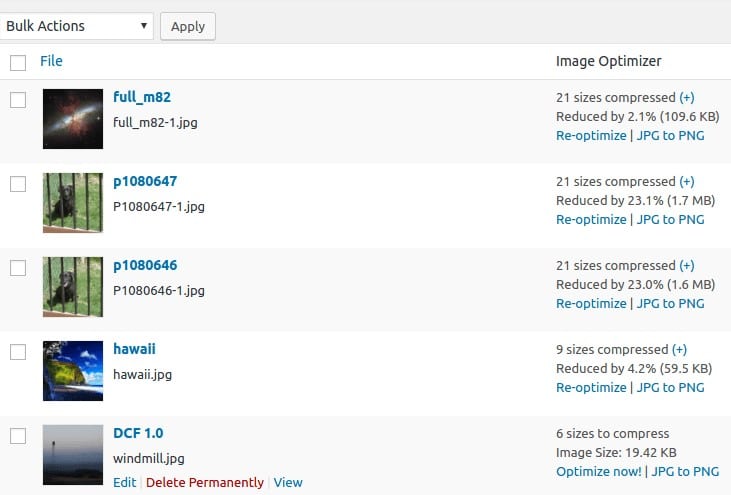Show compressed sizes (+) for hawaii
The height and width of the screenshot is (495, 731).
point(679,350)
